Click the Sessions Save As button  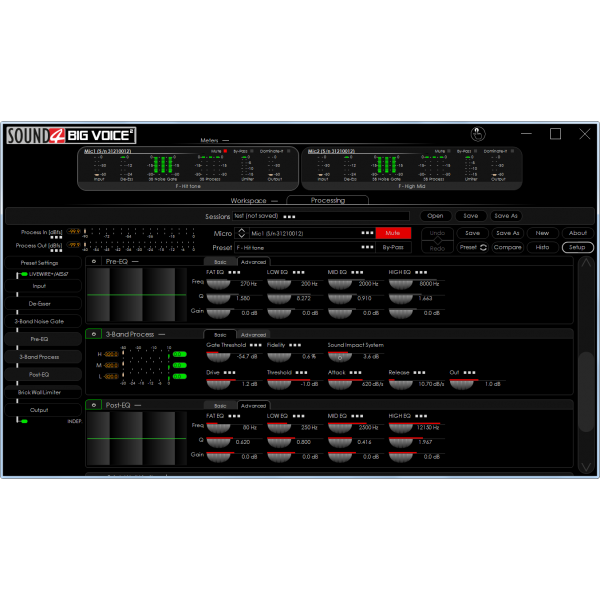[x=505, y=216]
